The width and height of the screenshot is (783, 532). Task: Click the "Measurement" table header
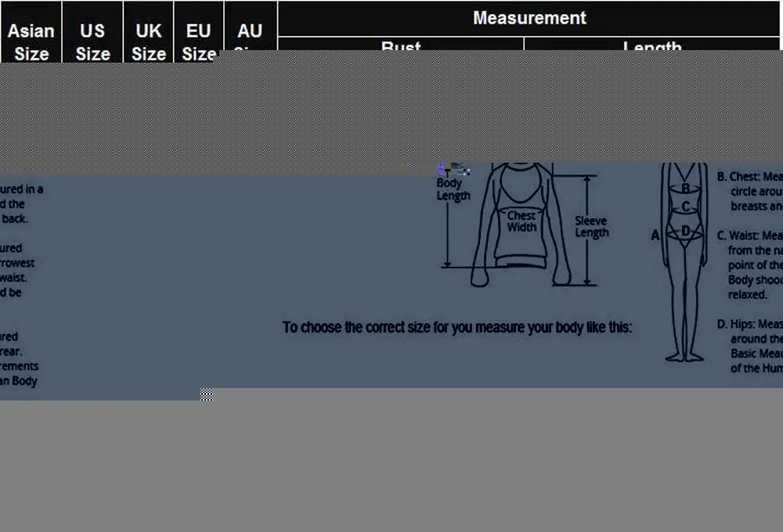529,18
